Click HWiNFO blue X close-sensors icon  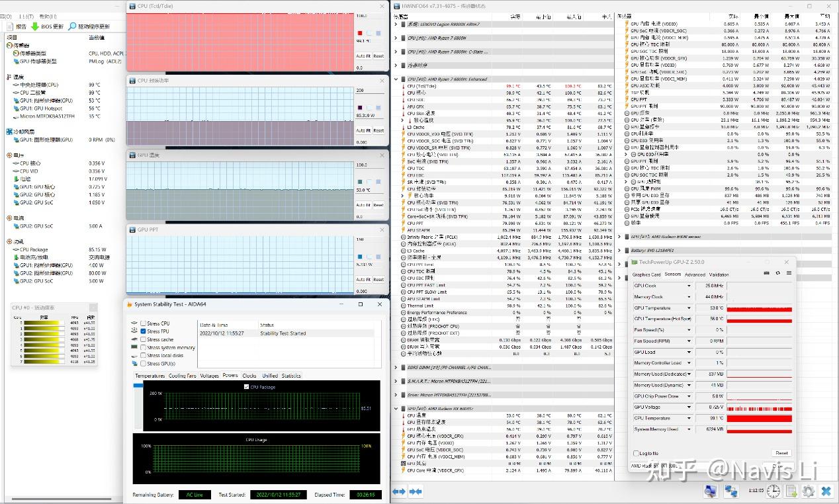tap(826, 491)
